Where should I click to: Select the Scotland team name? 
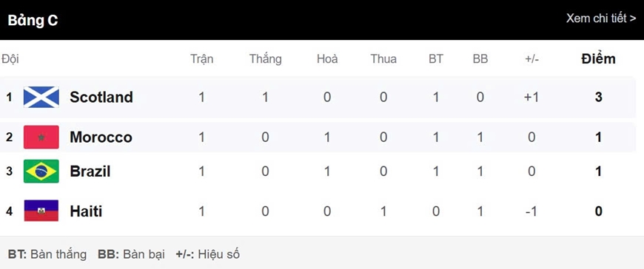[x=101, y=98]
